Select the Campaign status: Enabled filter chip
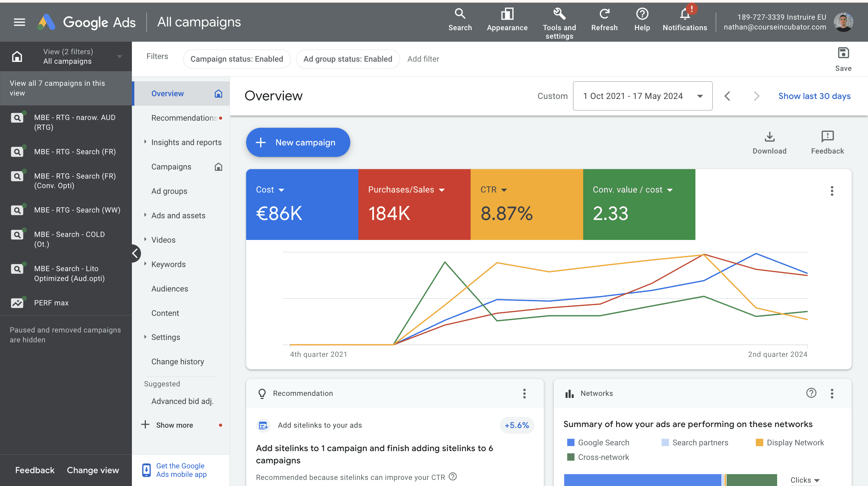Viewport: 868px width, 486px height. pos(237,59)
